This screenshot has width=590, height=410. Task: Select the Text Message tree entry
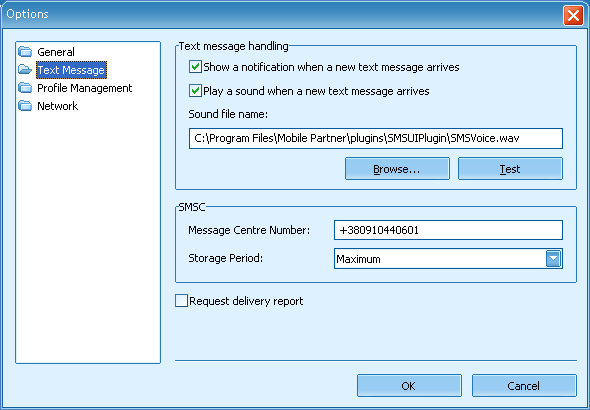point(71,70)
